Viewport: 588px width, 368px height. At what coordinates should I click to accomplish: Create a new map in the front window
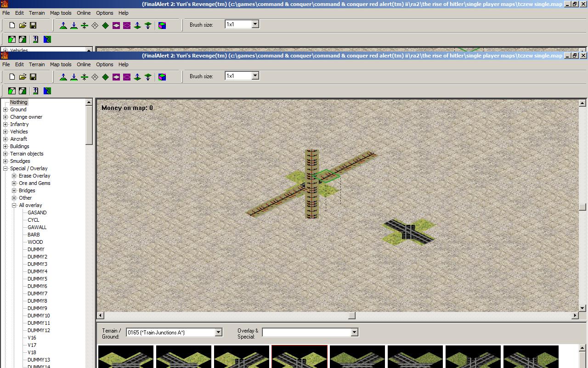(x=12, y=77)
